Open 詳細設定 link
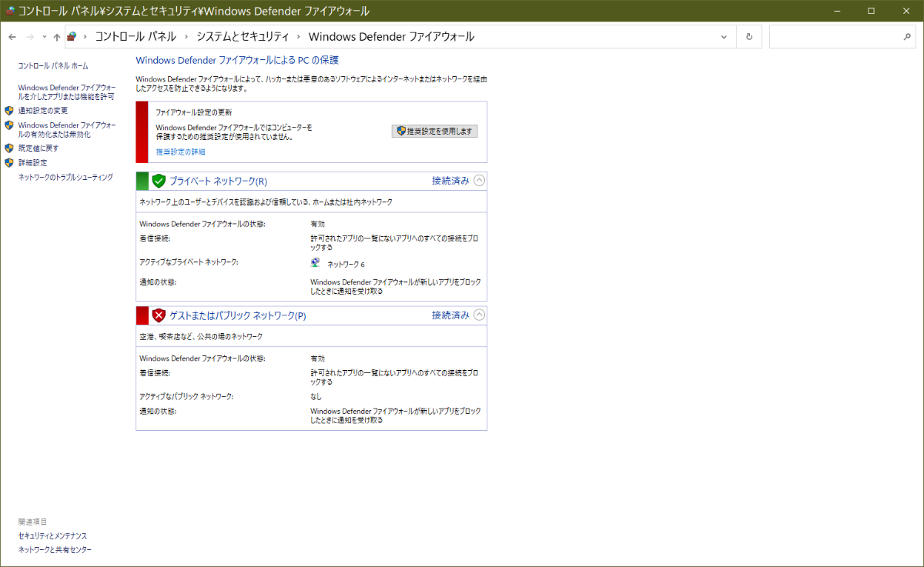Screen dimensions: 924x567 (32, 162)
